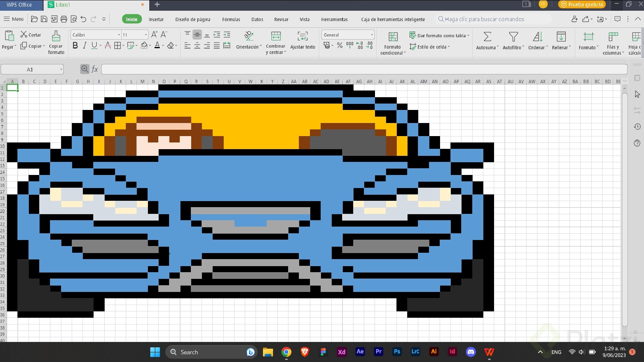Click the Name Box showing A1

click(32, 69)
